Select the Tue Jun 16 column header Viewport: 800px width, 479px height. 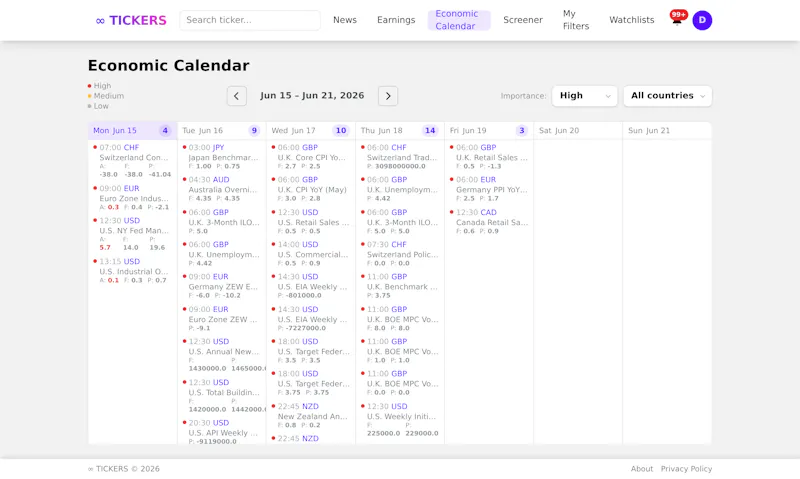point(221,131)
